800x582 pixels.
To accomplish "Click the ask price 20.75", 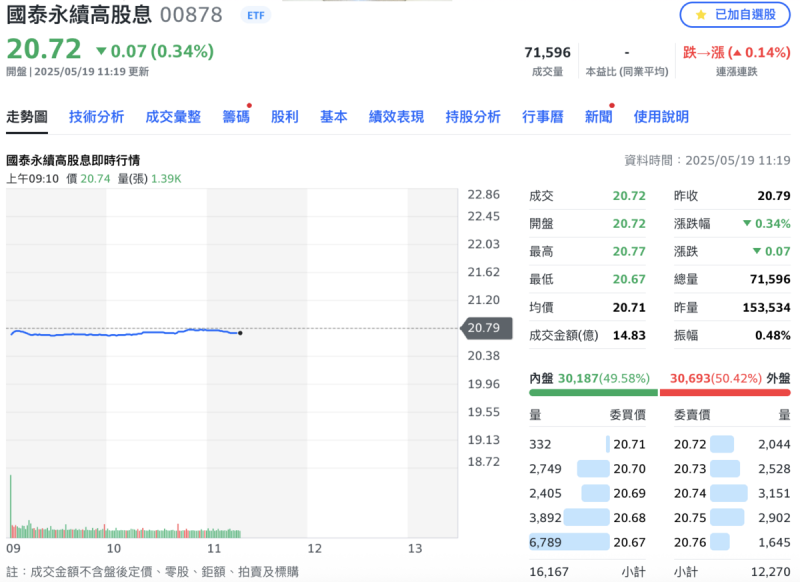I will point(690,518).
